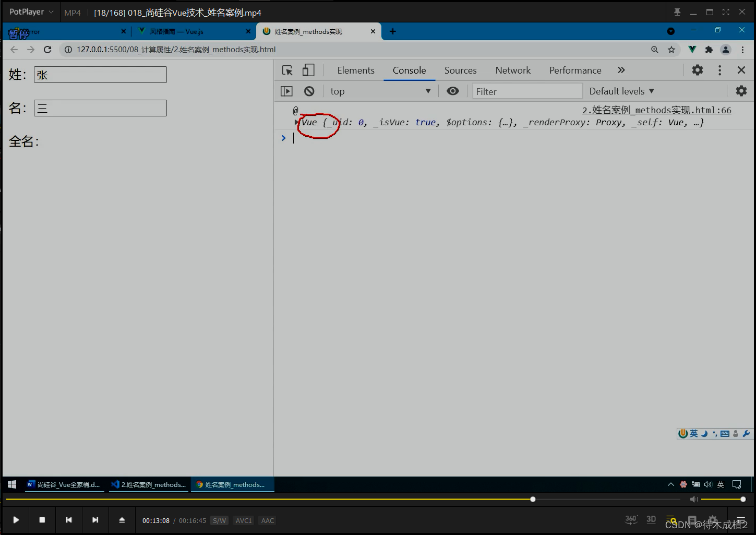The height and width of the screenshot is (535, 756).
Task: Close the DevTools panel
Action: pyautogui.click(x=741, y=70)
